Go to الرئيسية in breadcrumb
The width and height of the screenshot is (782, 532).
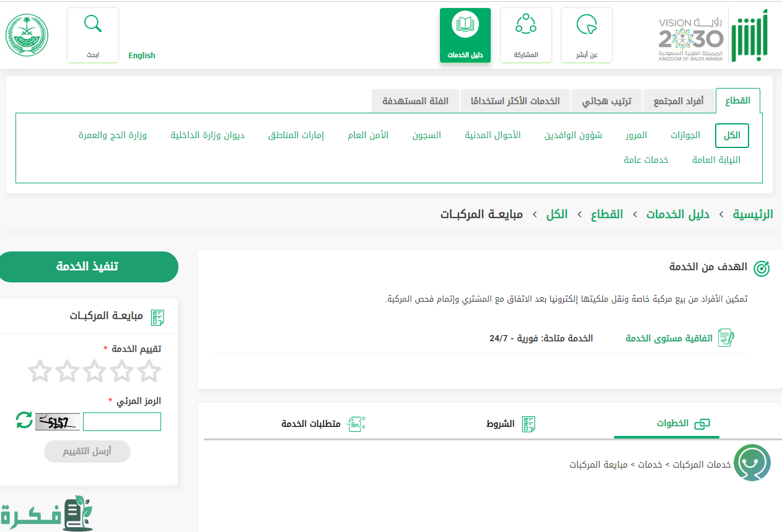(753, 214)
